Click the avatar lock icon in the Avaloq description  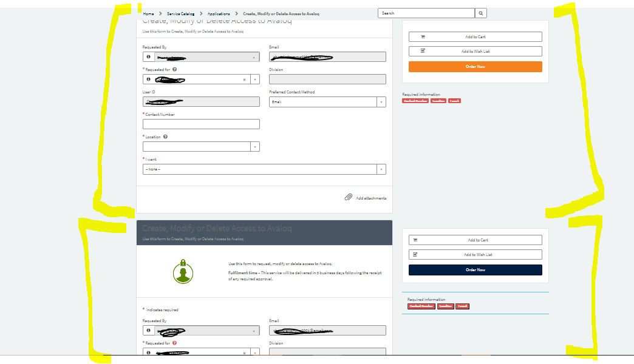point(183,272)
